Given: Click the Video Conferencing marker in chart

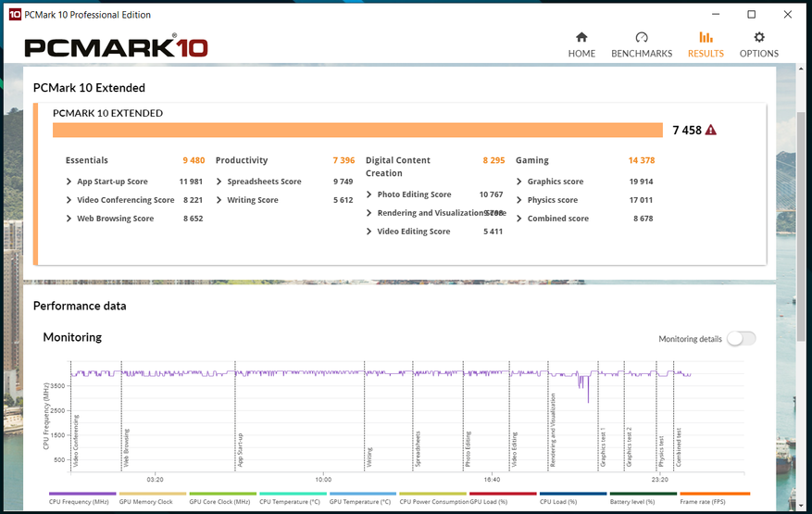Looking at the screenshot, I should [76, 441].
